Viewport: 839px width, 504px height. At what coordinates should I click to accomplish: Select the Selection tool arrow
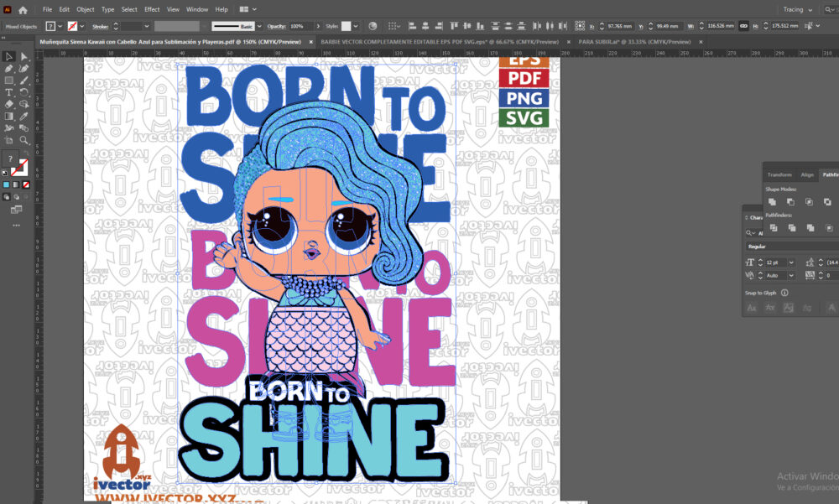tap(8, 57)
